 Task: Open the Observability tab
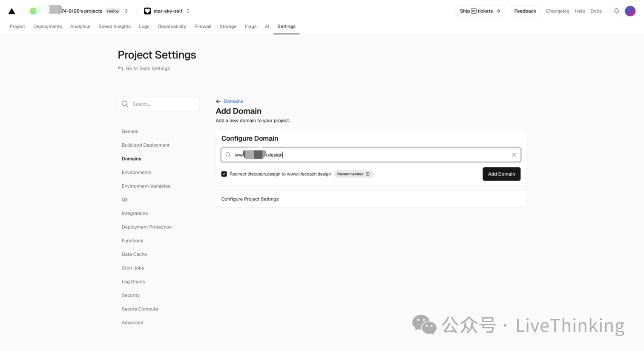[x=172, y=26]
